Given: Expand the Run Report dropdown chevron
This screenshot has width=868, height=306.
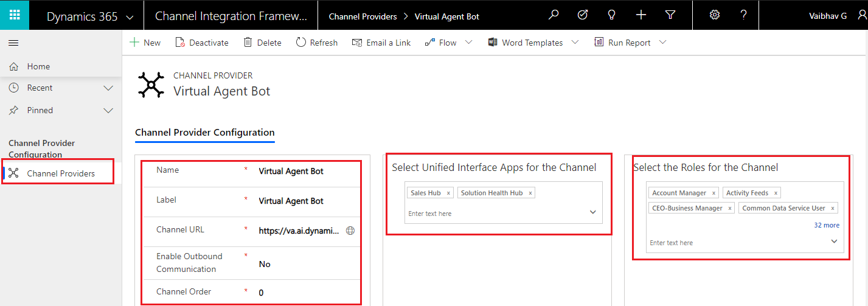Looking at the screenshot, I should pyautogui.click(x=663, y=43).
